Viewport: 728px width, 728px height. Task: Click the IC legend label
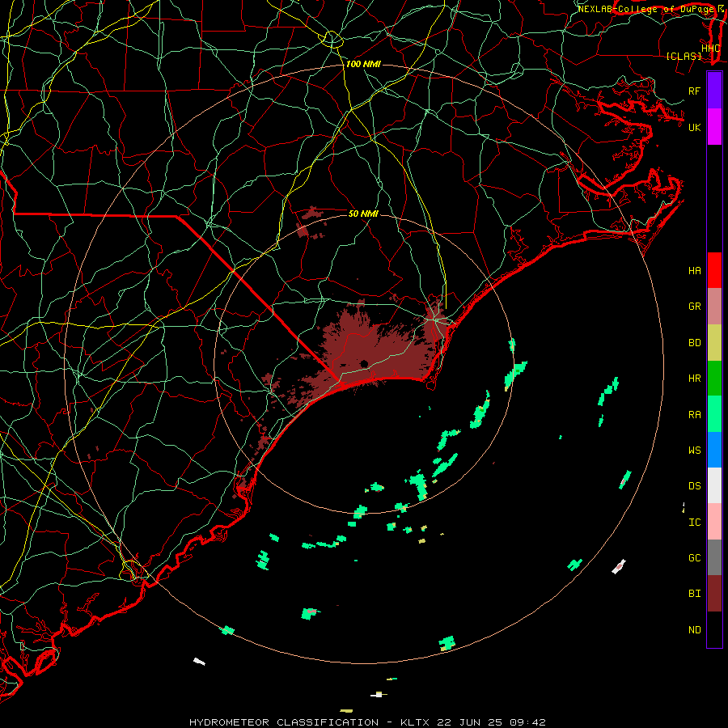coord(694,523)
